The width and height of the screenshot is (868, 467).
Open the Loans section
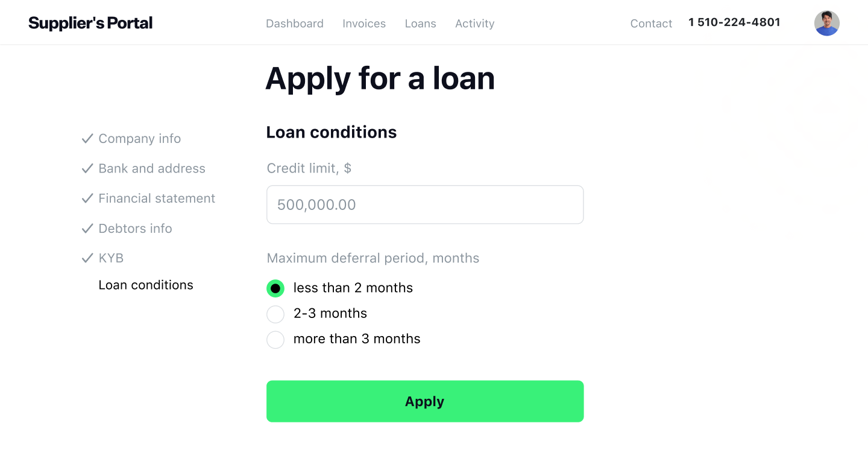[x=420, y=23]
